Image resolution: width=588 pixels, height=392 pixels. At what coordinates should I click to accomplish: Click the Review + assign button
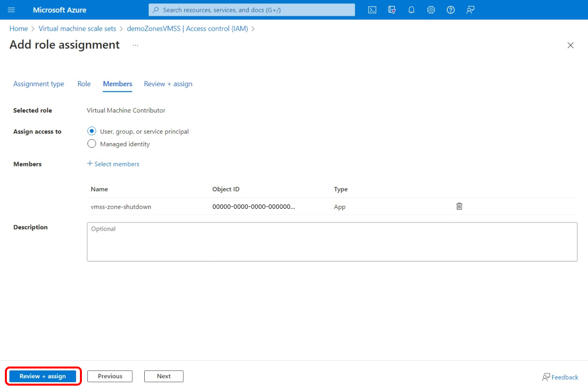pos(43,376)
